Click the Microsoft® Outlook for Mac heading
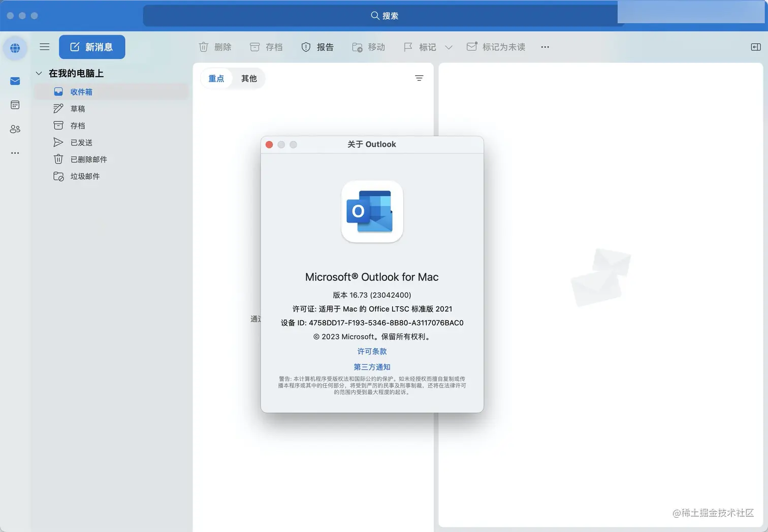The width and height of the screenshot is (768, 532). tap(372, 277)
